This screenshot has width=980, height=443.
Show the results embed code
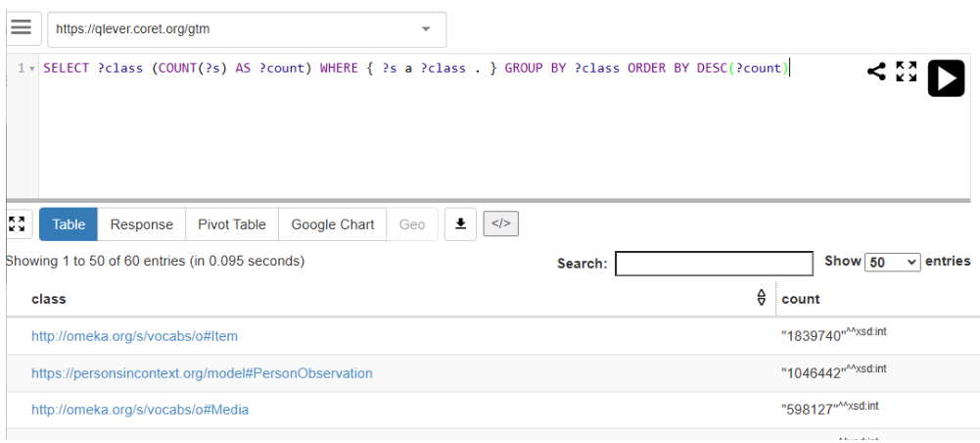[500, 223]
